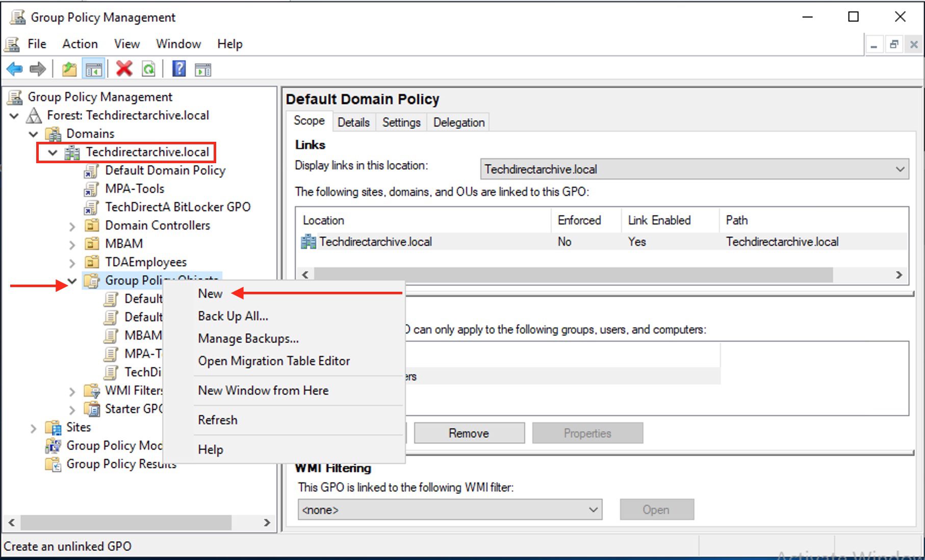Click the TechDirectA BitLocker GPO link icon
This screenshot has width=925, height=560.
point(91,208)
